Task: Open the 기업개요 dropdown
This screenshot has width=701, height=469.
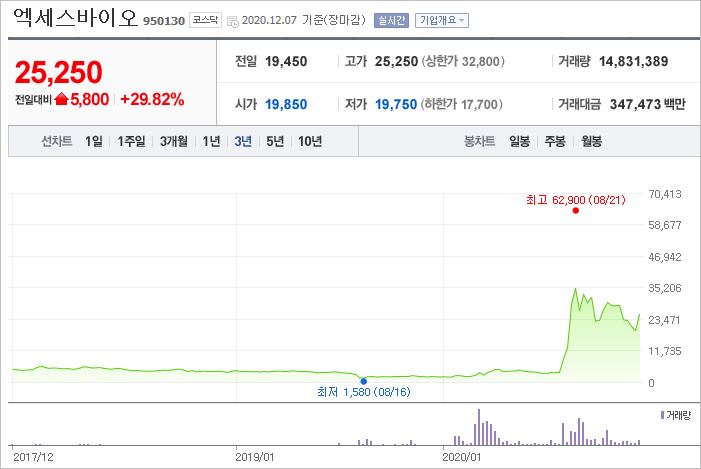Action: 442,21
